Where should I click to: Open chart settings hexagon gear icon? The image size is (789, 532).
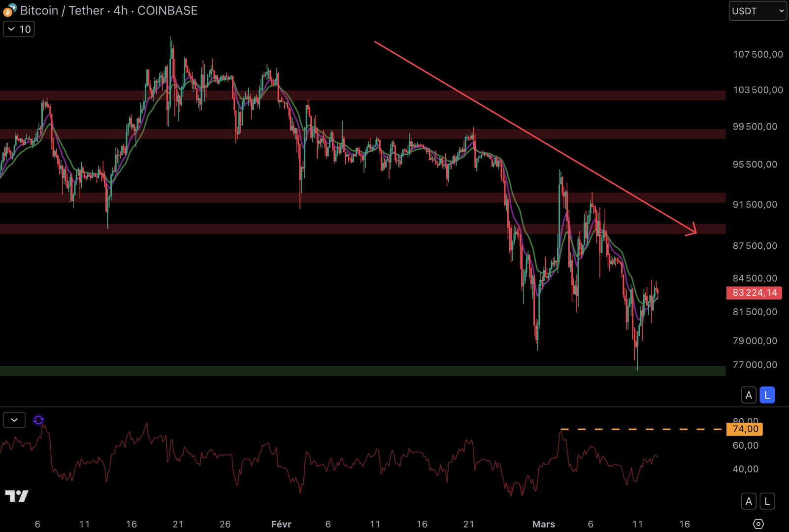pos(758,524)
